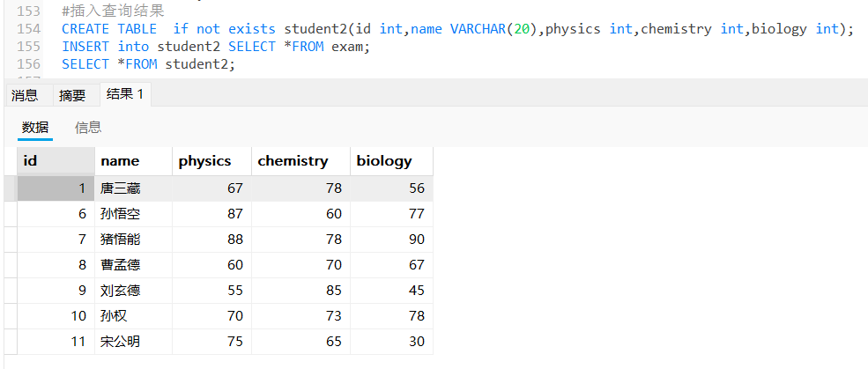Select the name cell 孙权
Viewport: 868px width, 369px height.
(133, 316)
